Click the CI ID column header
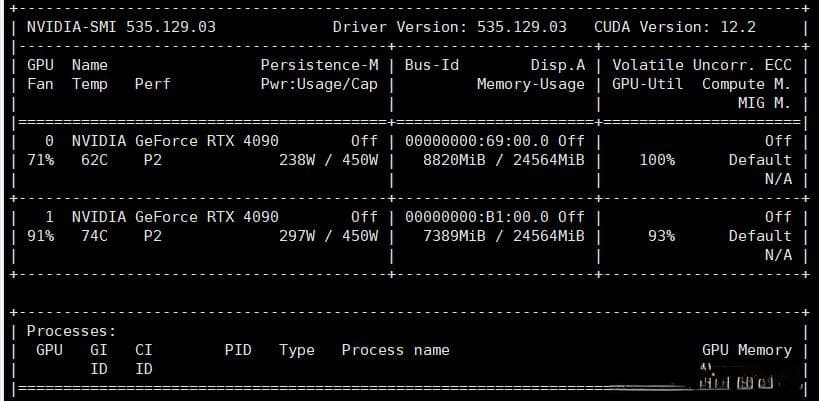This screenshot has height=401, width=819. click(144, 360)
